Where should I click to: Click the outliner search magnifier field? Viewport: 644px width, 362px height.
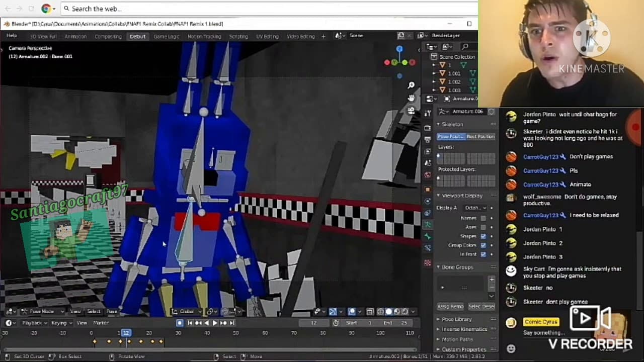click(466, 47)
